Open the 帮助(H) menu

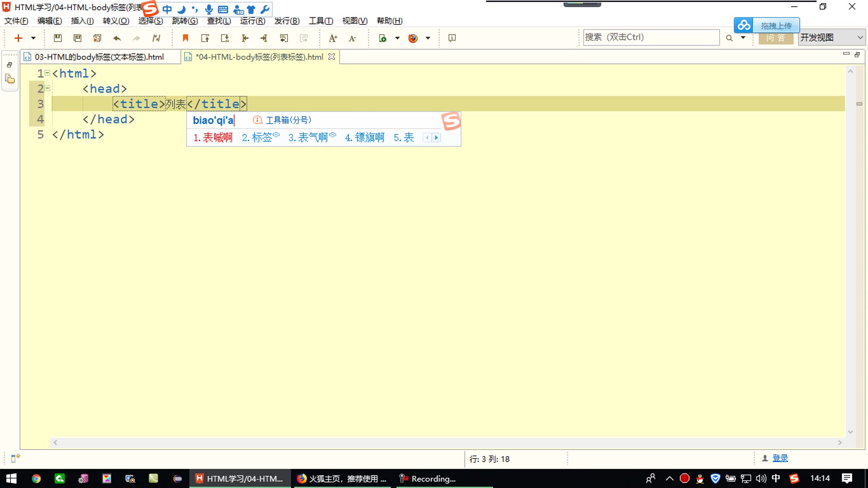390,21
